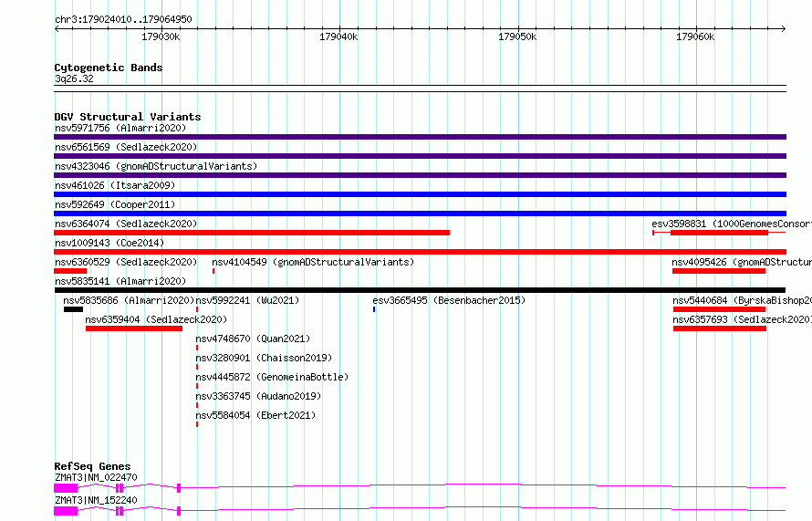Open nsv6561569 (Sedlazeck2020) variant label
812x521 pixels.
pyautogui.click(x=126, y=147)
